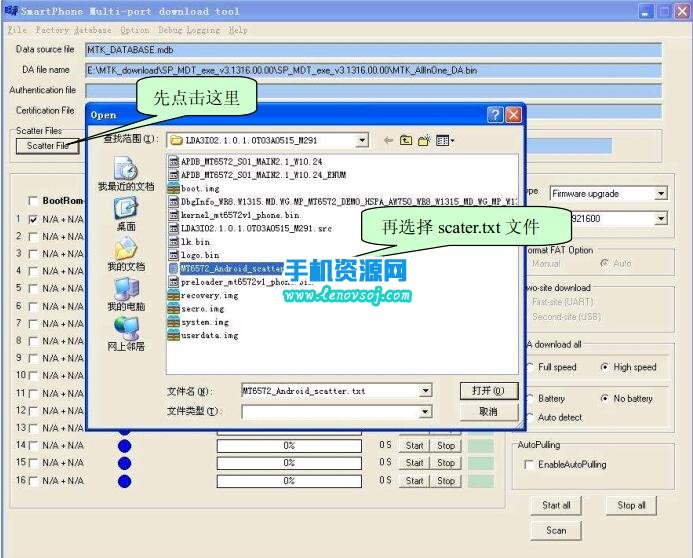Go to the Desktop shortcut (桌面)
The height and width of the screenshot is (558, 693).
(126, 214)
